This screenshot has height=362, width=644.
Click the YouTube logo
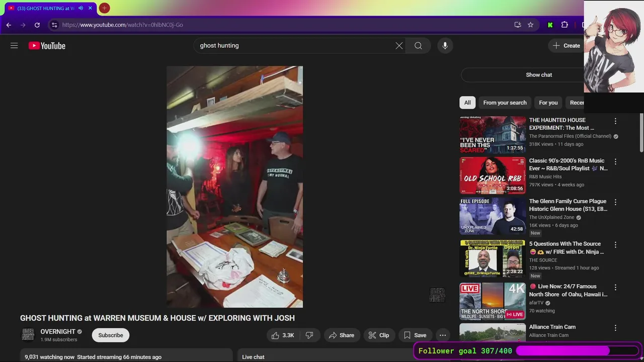click(x=47, y=46)
